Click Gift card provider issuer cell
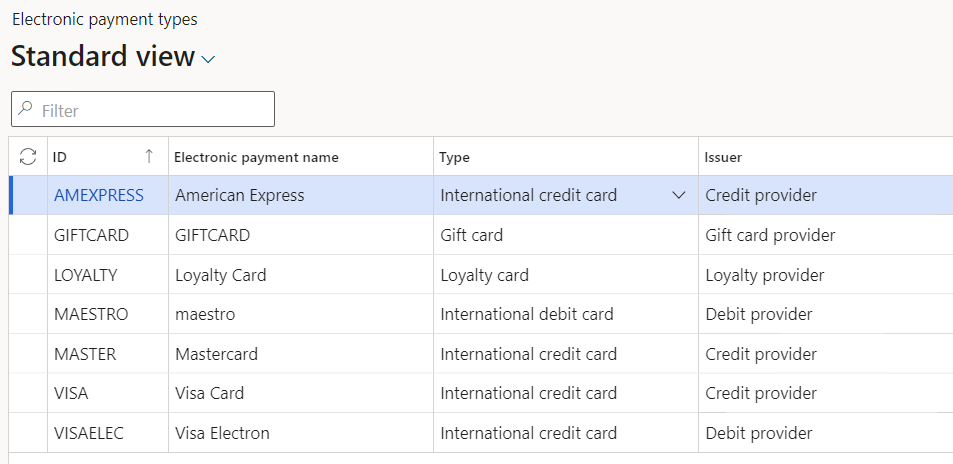The width and height of the screenshot is (953, 464). tap(769, 235)
